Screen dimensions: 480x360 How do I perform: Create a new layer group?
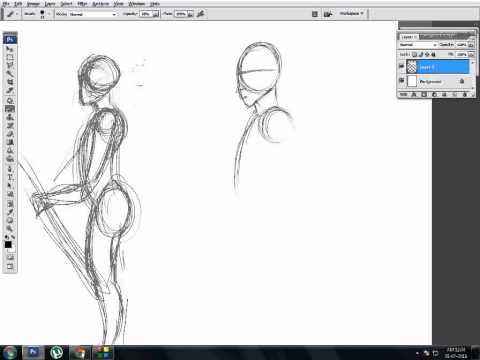point(444,95)
